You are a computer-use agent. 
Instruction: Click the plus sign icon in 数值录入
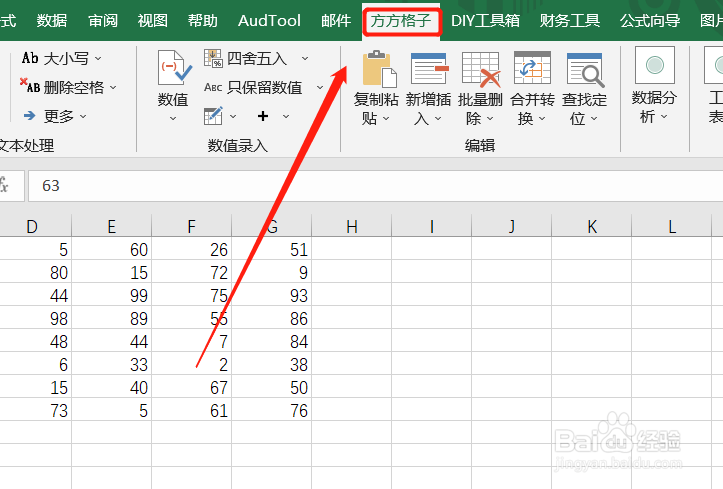(263, 116)
